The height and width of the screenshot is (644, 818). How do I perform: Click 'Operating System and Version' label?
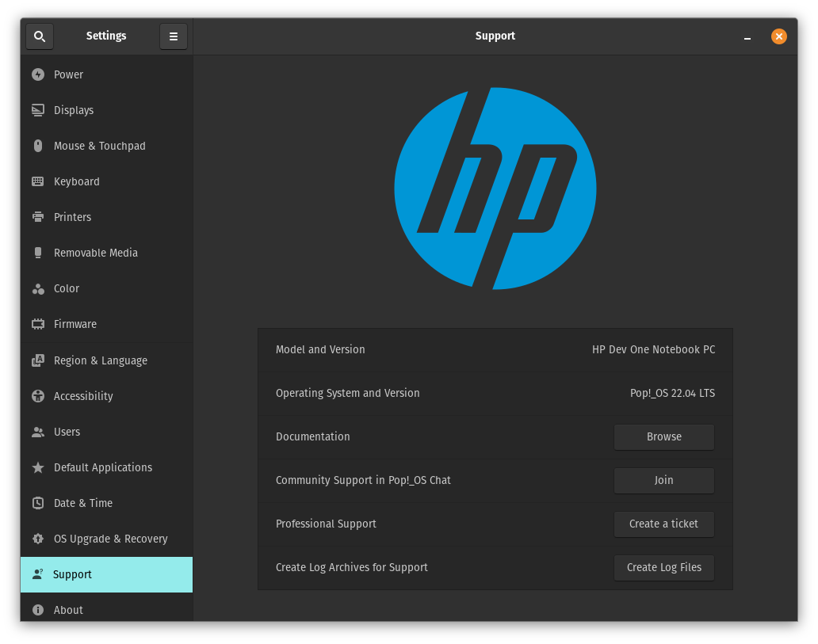point(347,393)
